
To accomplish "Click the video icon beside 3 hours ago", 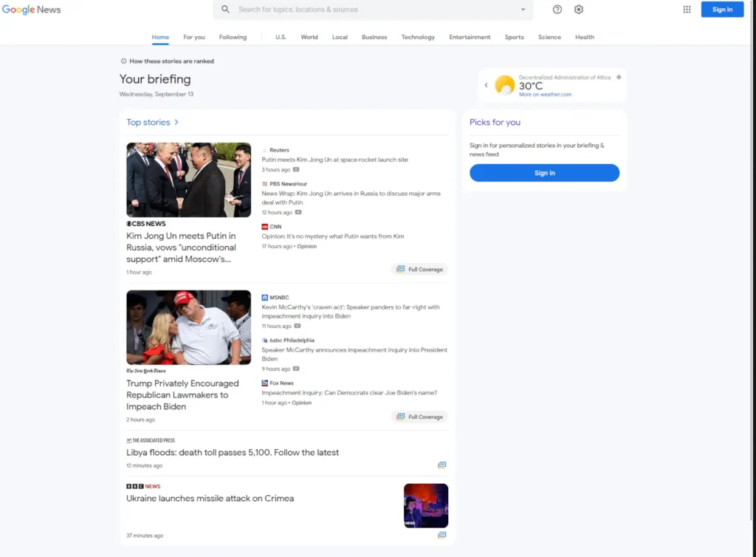I will [296, 170].
